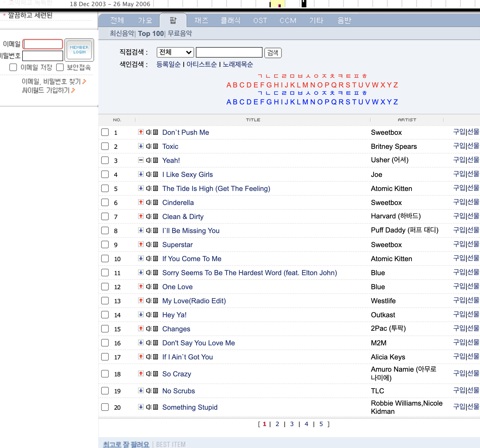Click orange arrow beside 싸이월드 가입하기
The width and height of the screenshot is (480, 448).
[x=73, y=90]
